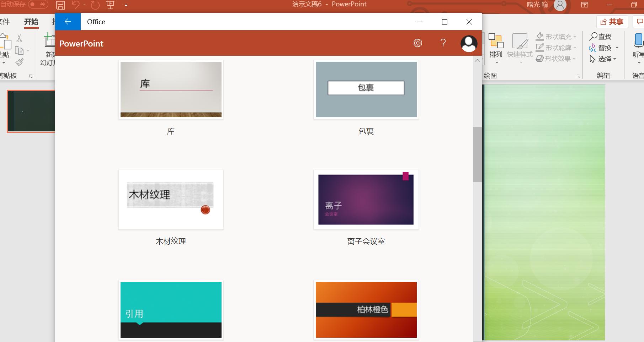644x342 pixels.
Task: Click the 共享 Share button
Action: pyautogui.click(x=612, y=22)
